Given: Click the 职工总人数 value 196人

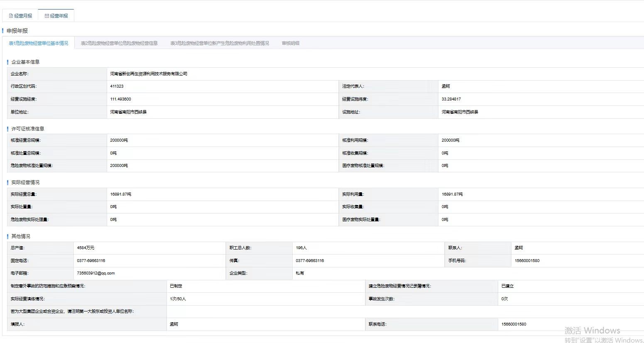Looking at the screenshot, I should (x=301, y=248).
